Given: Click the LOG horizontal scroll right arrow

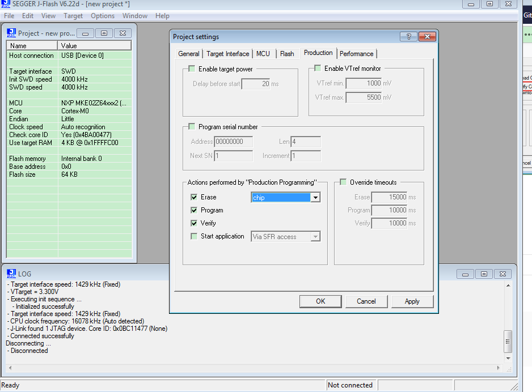Looking at the screenshot, I should click(498, 368).
